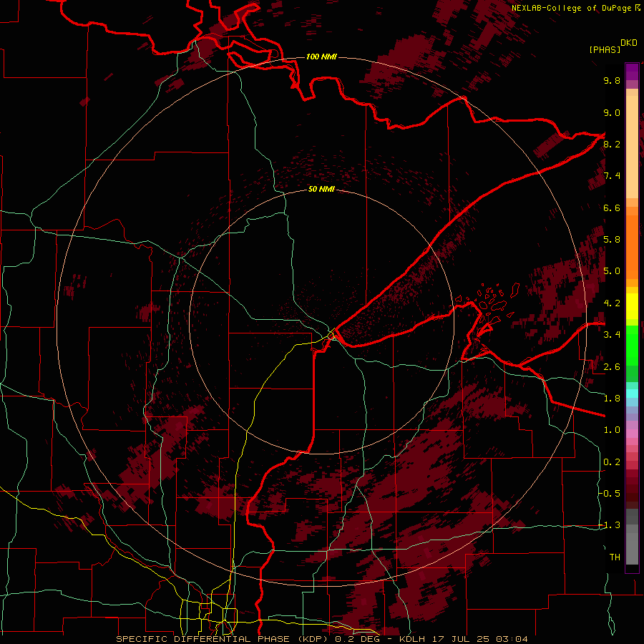This screenshot has height=644, width=644.
Task: Click the 3.4 scale value
Action: click(612, 335)
